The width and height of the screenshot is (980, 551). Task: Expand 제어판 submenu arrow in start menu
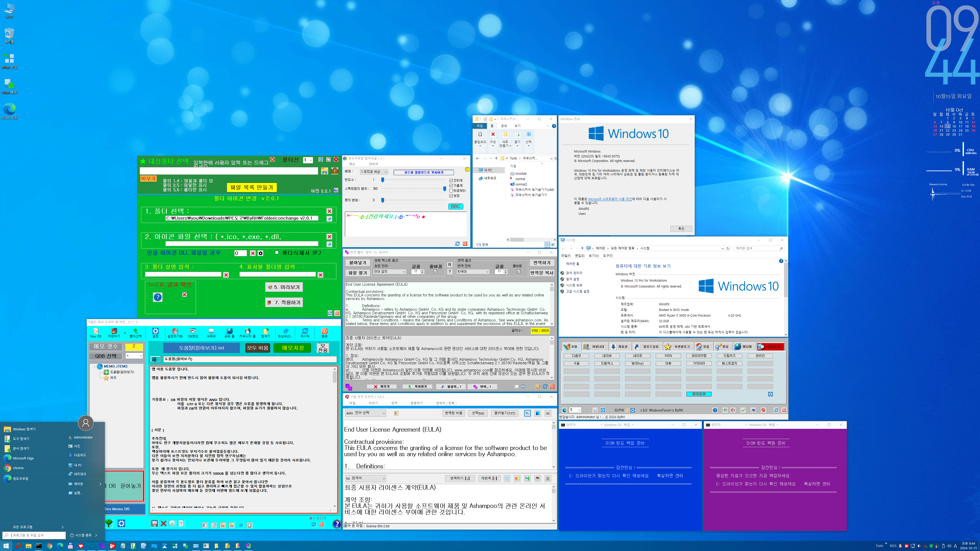(x=101, y=484)
